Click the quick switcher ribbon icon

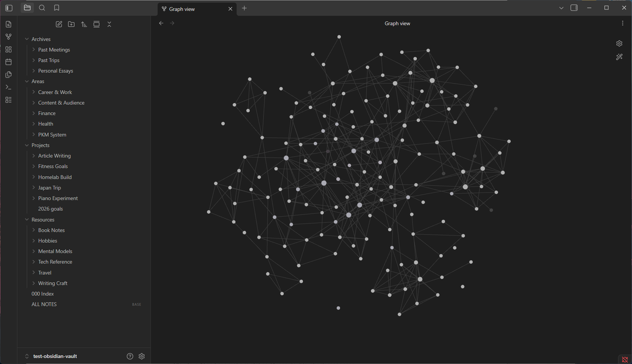9,24
